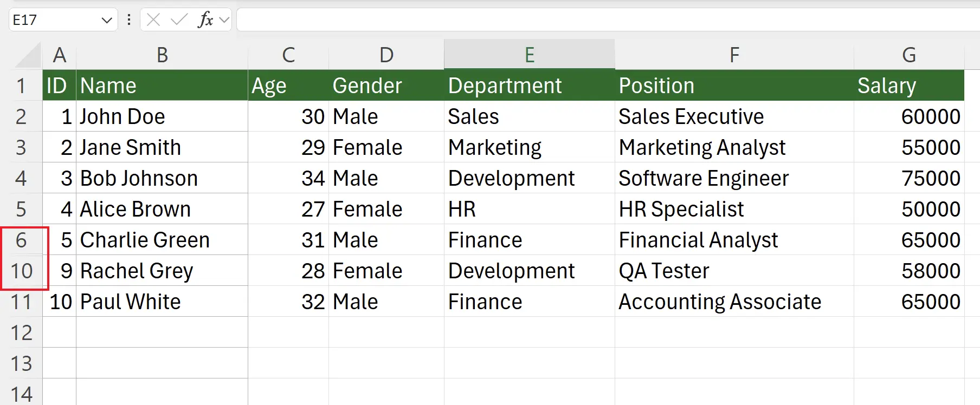Click the Cancel X formula icon
The height and width of the screenshot is (405, 980).
[x=153, y=20]
